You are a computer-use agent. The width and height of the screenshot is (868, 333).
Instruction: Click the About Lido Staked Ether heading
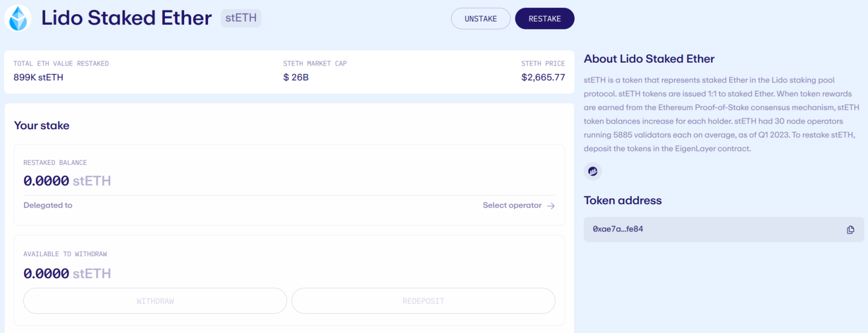pyautogui.click(x=649, y=59)
